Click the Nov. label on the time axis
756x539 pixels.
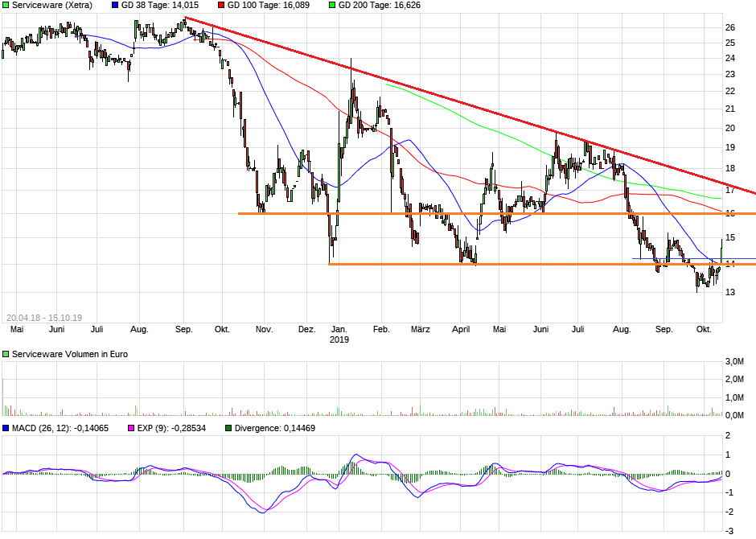tap(265, 329)
